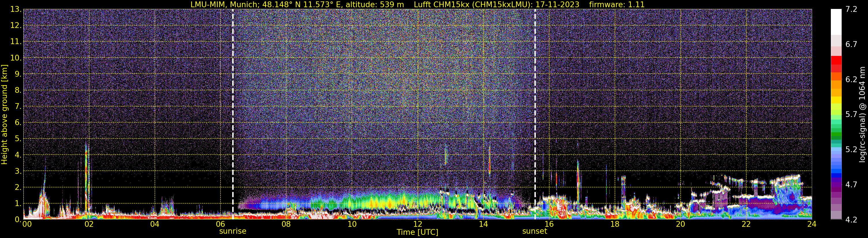868x238 pixels.
Task: Click x-axis time tick '14'
Action: (483, 224)
